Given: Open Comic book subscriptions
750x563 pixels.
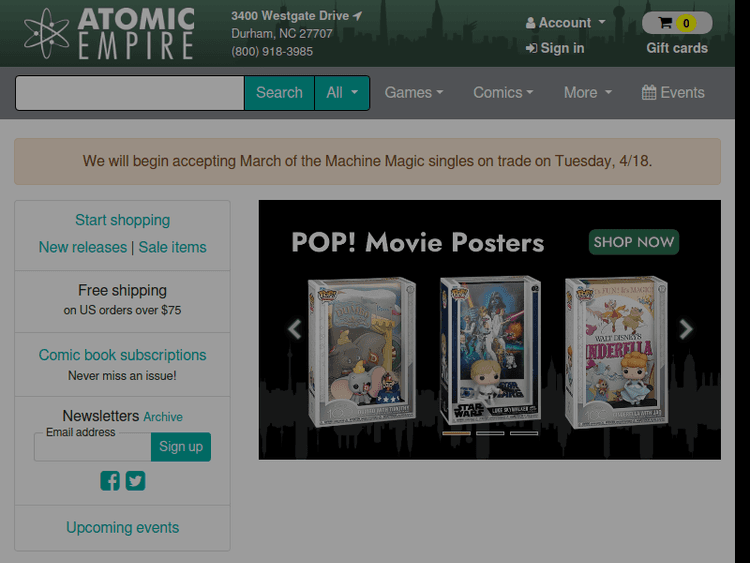Looking at the screenshot, I should pyautogui.click(x=122, y=355).
